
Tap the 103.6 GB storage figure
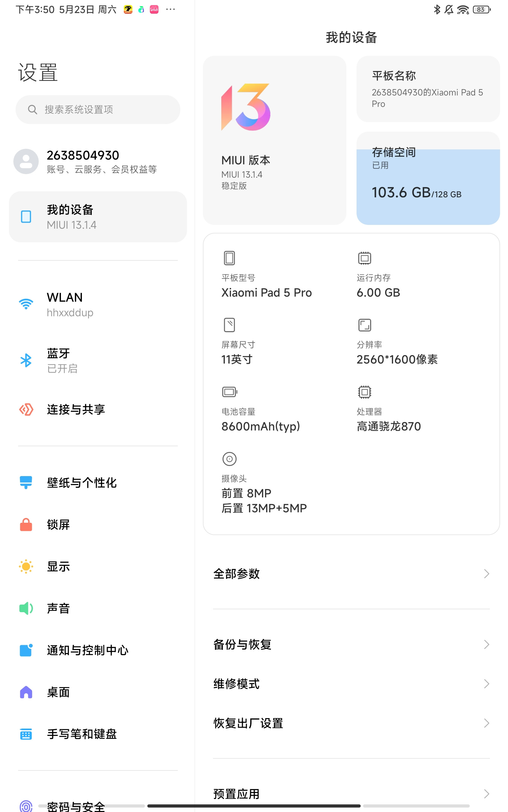[x=401, y=193]
